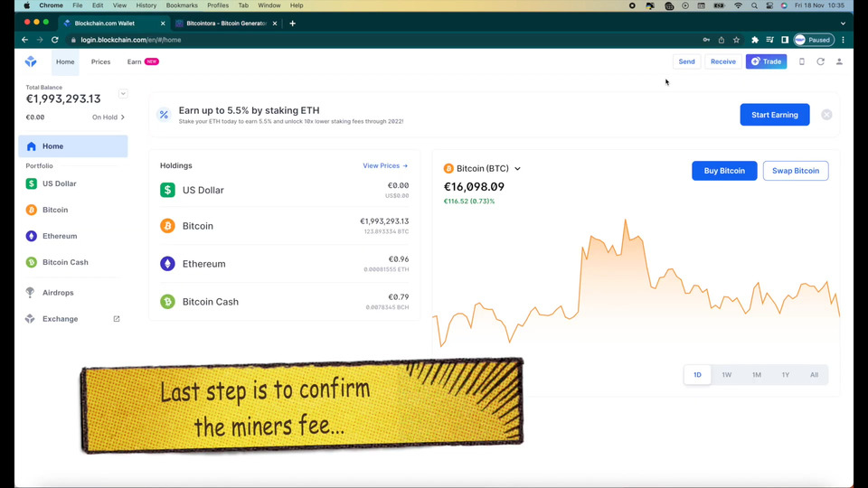Open the Chrome side panel icon

(x=785, y=40)
